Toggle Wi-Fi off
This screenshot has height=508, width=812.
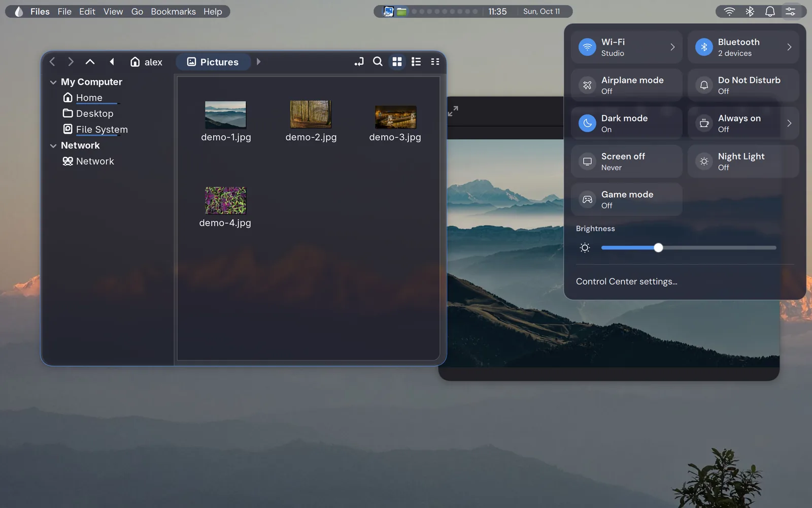tap(587, 47)
